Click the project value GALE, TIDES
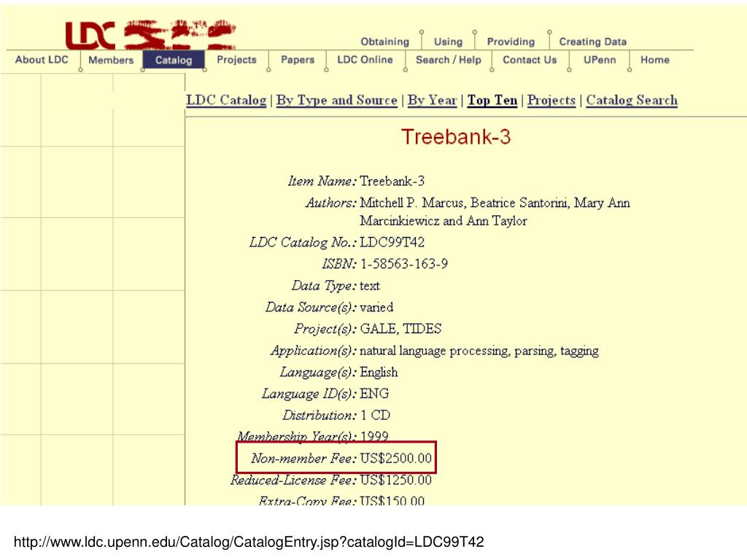 [x=400, y=329]
